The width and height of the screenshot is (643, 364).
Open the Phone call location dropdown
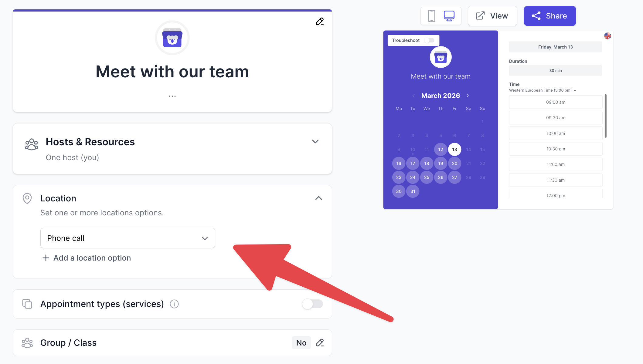(128, 238)
